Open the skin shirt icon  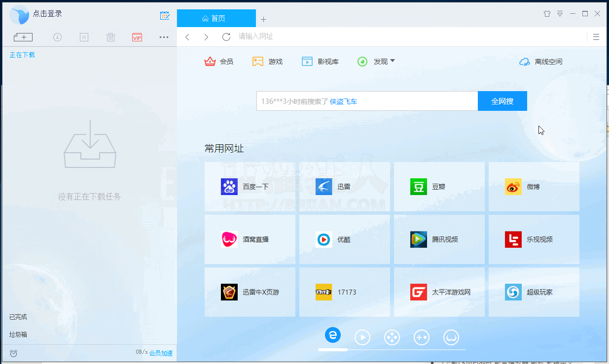546,14
